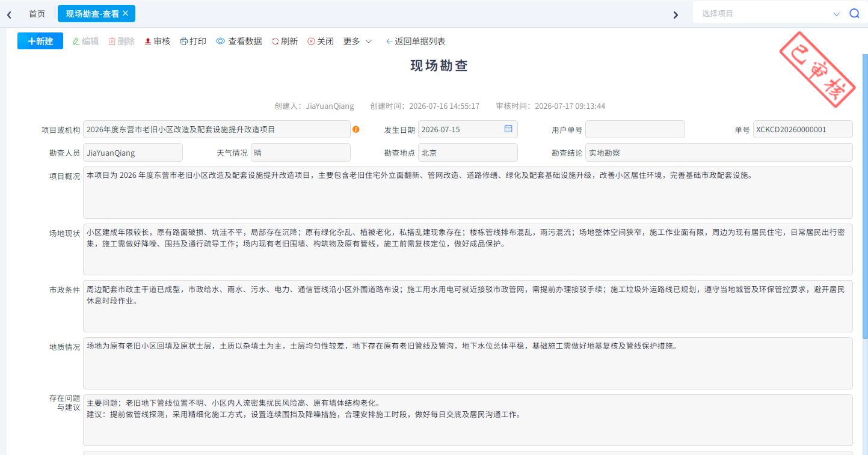Click the orange info icon beside 项目或机构

coord(356,129)
